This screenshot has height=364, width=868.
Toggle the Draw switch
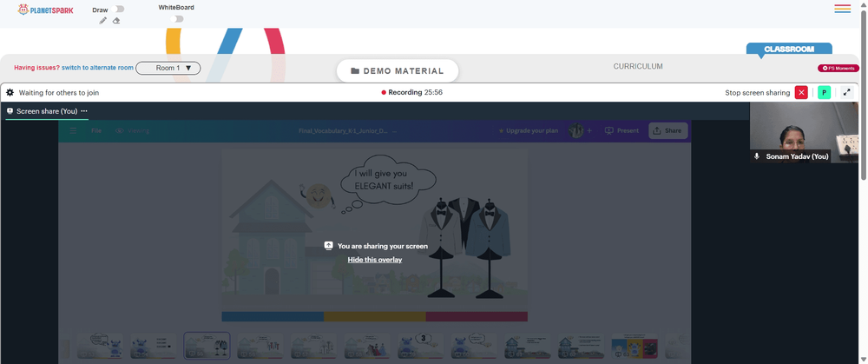pyautogui.click(x=118, y=9)
